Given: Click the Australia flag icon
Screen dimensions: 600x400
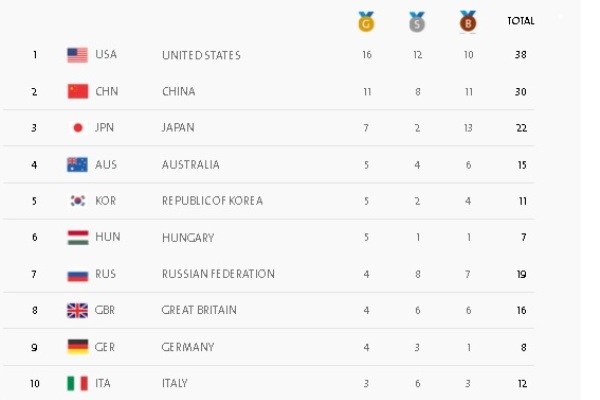Looking at the screenshot, I should click(x=78, y=164).
